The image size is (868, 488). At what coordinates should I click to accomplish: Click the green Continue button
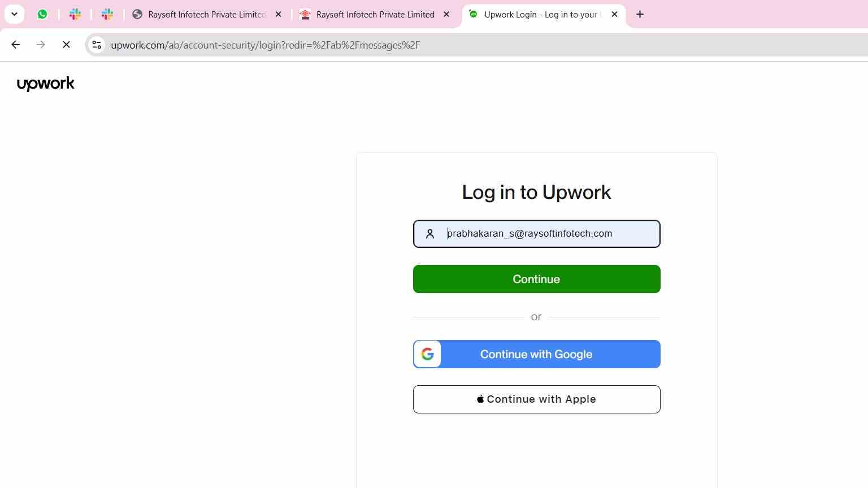coord(536,279)
